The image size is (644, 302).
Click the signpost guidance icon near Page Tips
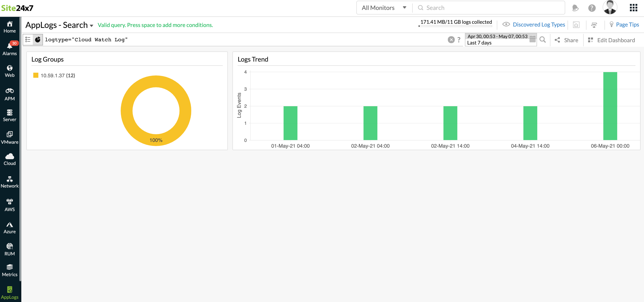594,25
